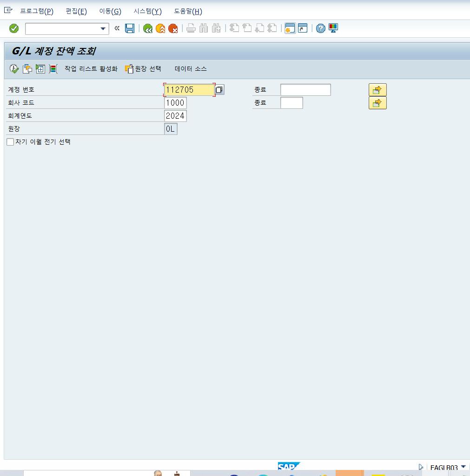This screenshot has height=476, width=470.
Task: Click the Previous Page icon
Action: point(247,28)
